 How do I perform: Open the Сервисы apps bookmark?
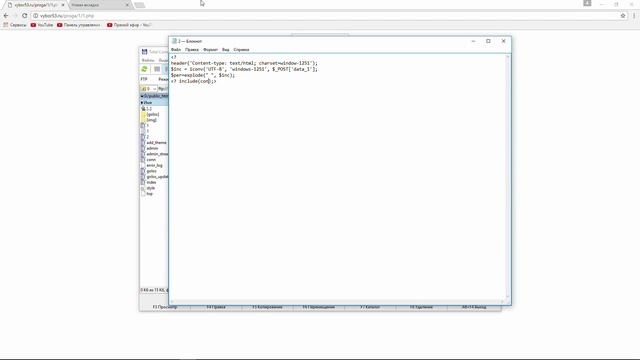tap(15, 25)
